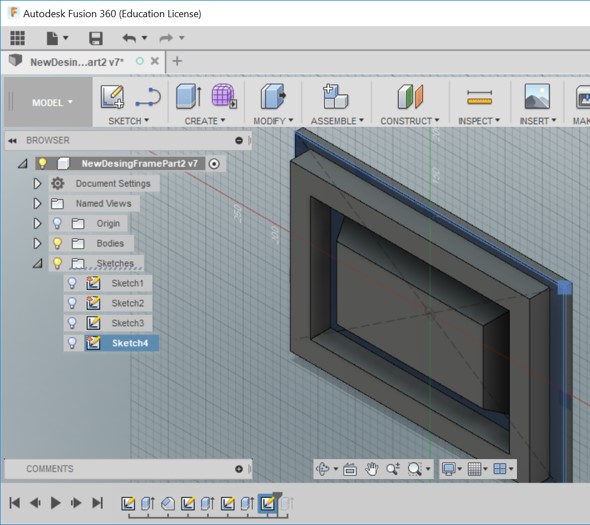Add a new design tab

point(177,61)
